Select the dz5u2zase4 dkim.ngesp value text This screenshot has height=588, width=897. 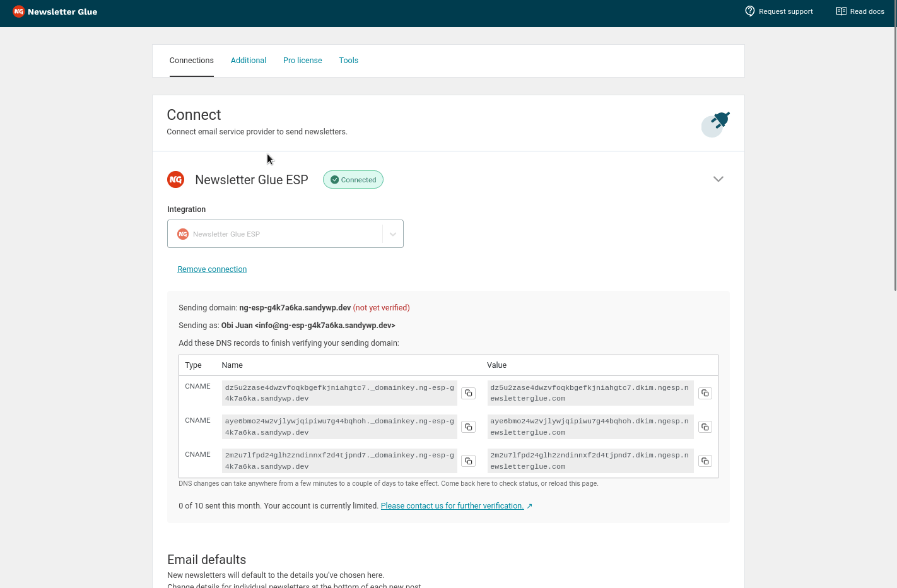(590, 393)
